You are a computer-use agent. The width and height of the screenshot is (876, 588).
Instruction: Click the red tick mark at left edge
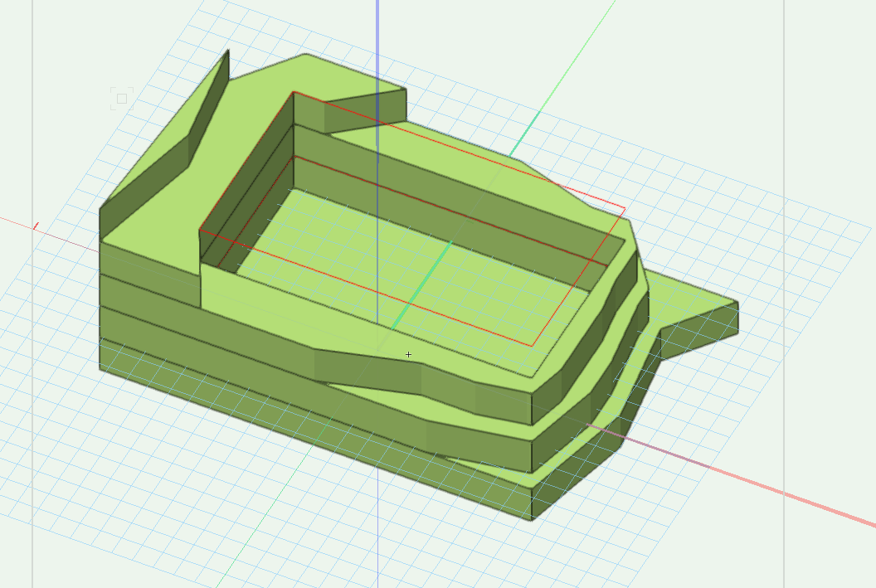pyautogui.click(x=36, y=225)
